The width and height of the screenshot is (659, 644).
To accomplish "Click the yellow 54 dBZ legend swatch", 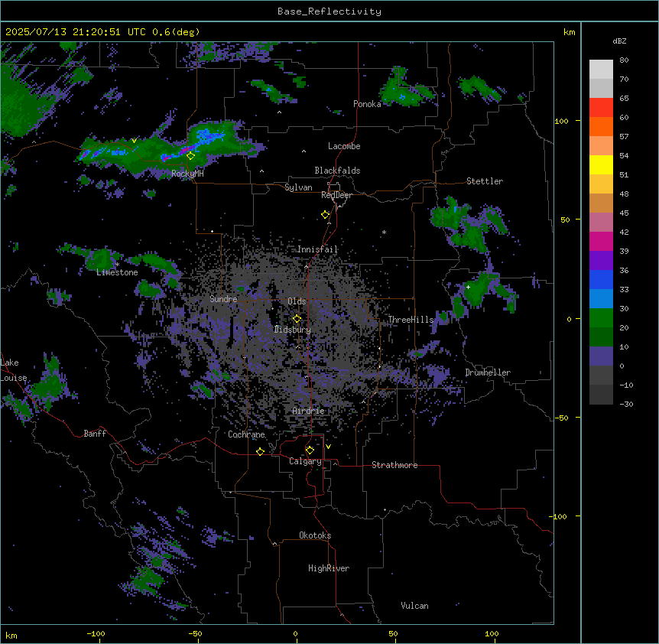I will point(601,164).
